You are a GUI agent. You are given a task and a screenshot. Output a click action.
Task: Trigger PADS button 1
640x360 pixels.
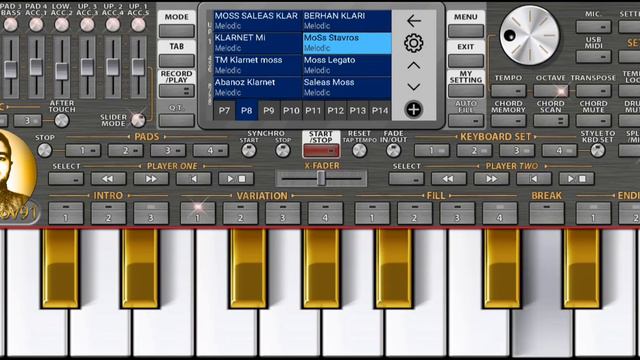point(83,151)
